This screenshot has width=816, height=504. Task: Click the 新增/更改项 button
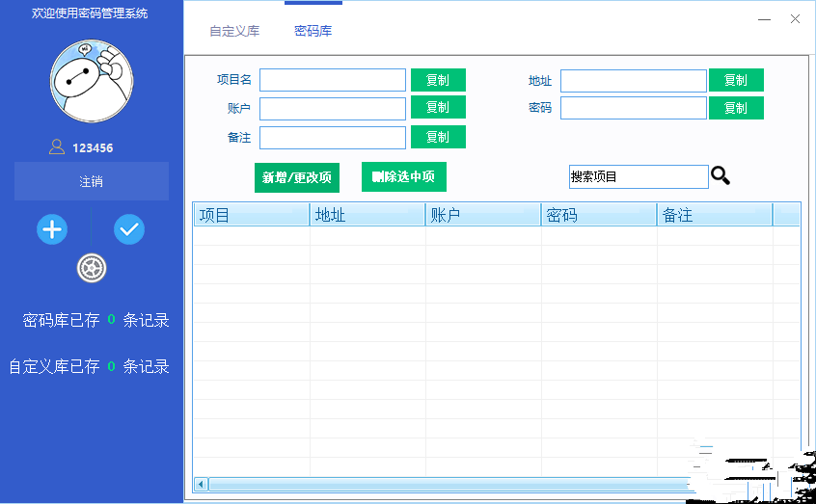(297, 177)
